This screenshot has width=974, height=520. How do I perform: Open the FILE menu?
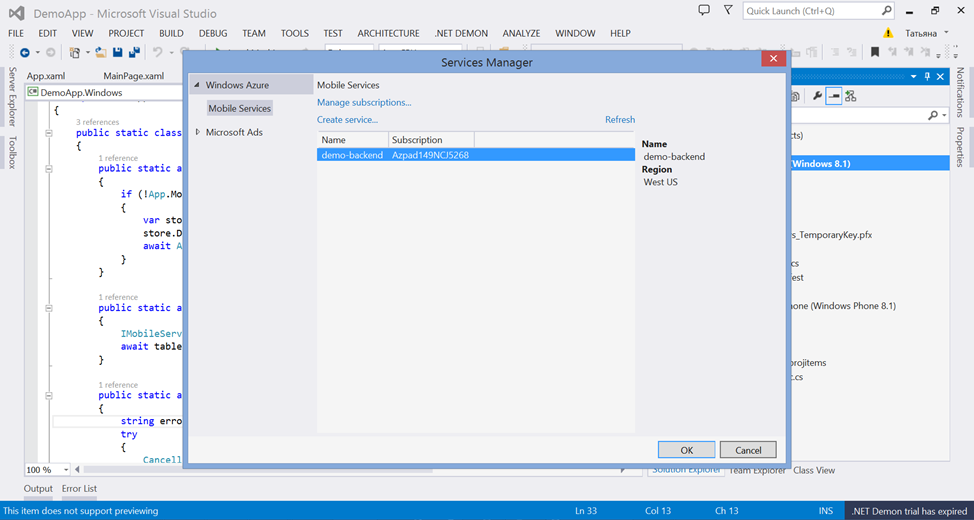coord(16,34)
